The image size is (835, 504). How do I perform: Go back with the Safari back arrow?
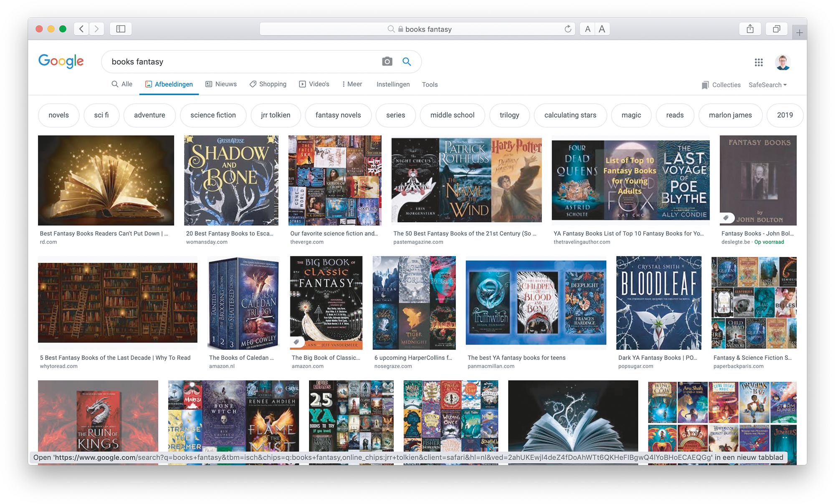(x=81, y=29)
